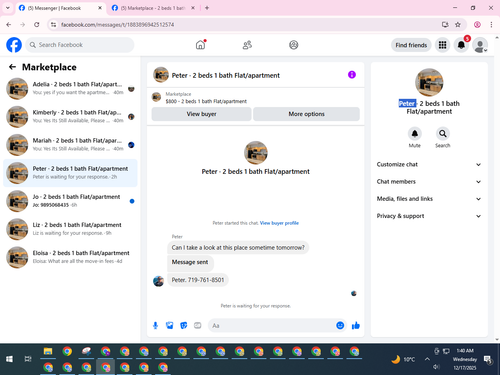Open Windows Start menu
Screen dimensions: 500x375
tap(9, 359)
